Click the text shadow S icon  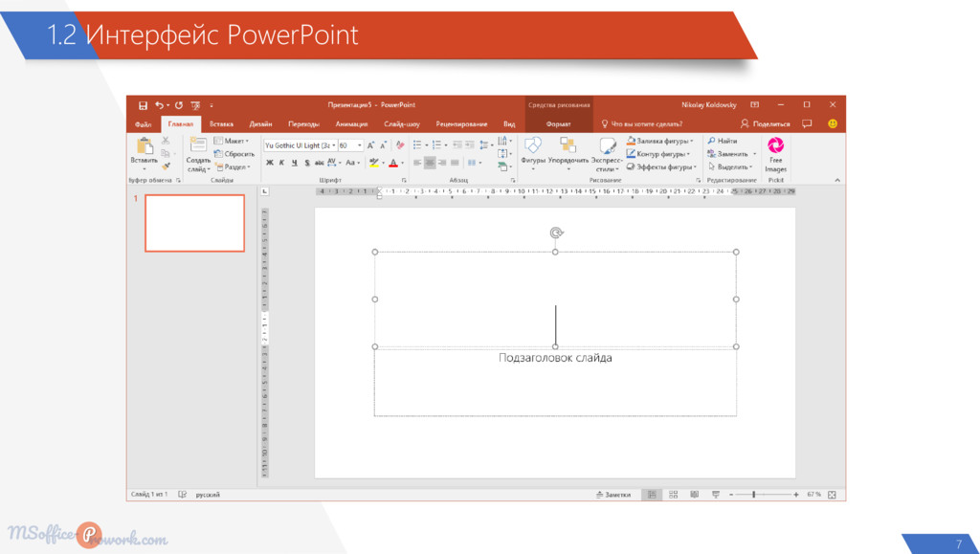(307, 163)
